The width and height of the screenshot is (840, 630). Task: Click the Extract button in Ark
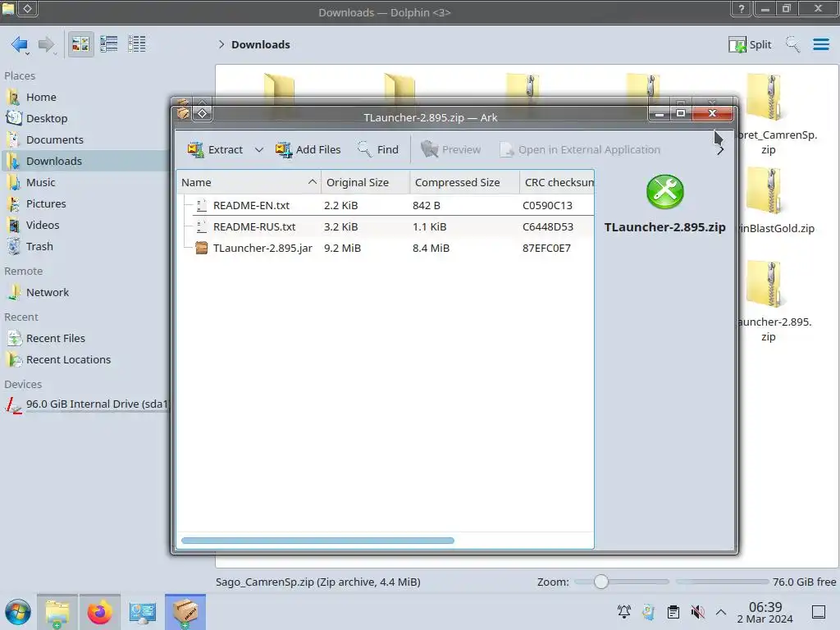pyautogui.click(x=216, y=149)
